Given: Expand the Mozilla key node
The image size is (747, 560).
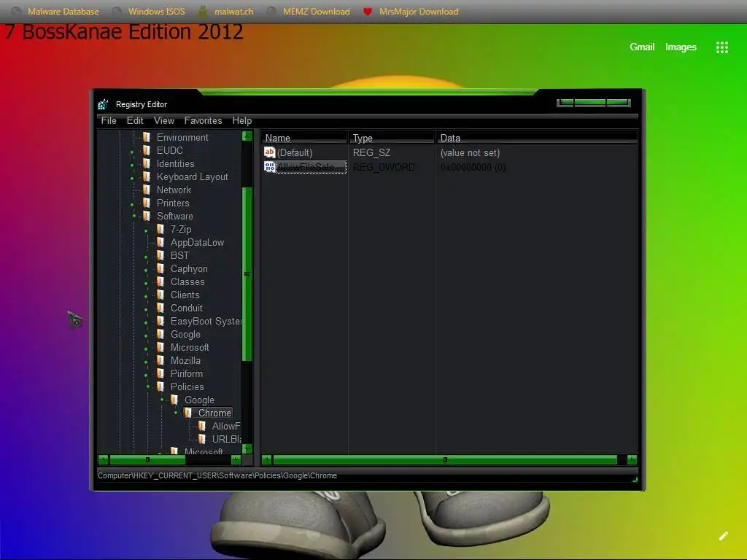Looking at the screenshot, I should pos(146,362).
